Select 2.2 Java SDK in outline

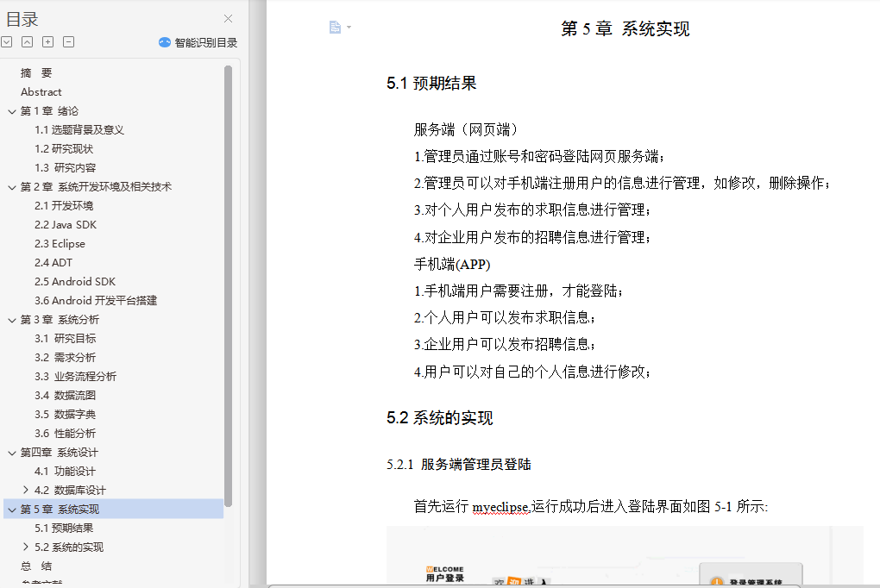tap(65, 225)
